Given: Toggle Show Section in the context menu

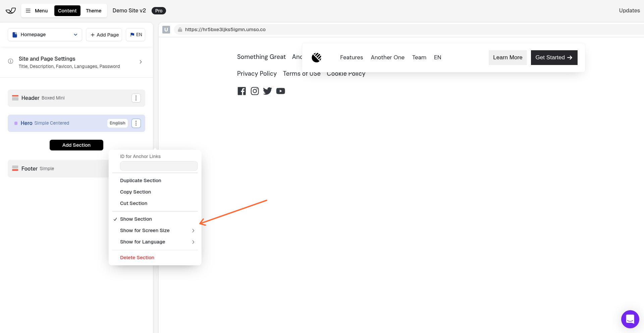Looking at the screenshot, I should click(x=136, y=219).
